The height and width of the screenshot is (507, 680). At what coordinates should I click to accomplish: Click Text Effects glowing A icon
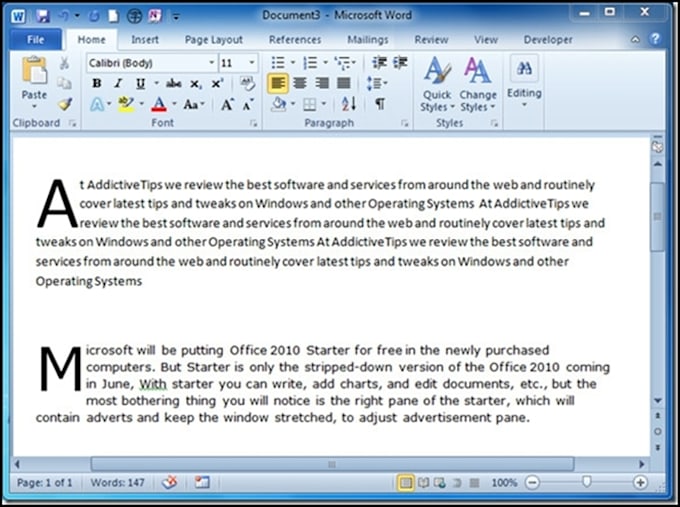coord(97,104)
